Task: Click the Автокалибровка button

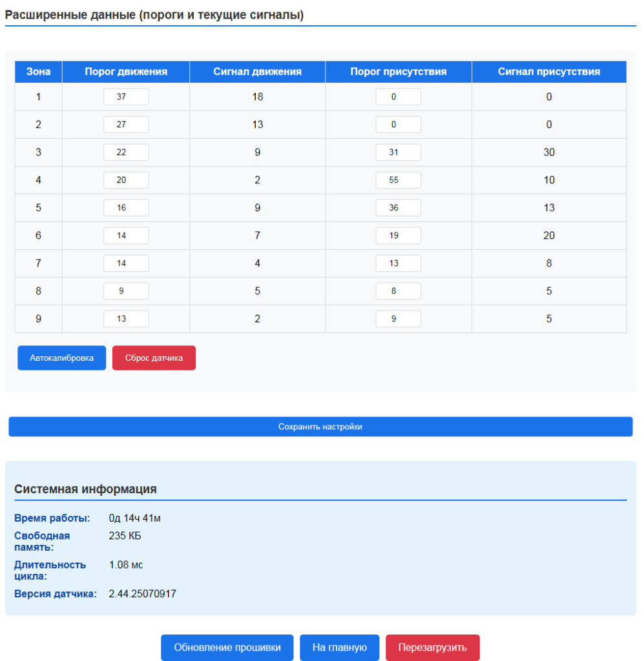Action: click(61, 358)
